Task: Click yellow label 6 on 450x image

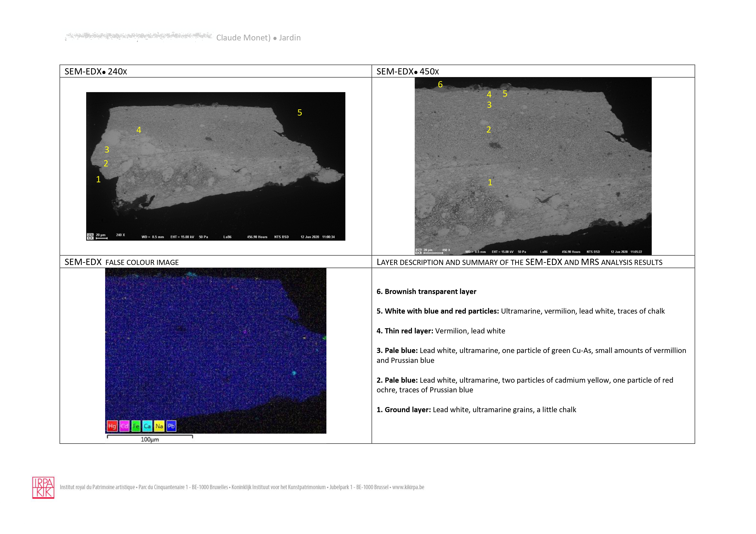Action: [x=440, y=85]
